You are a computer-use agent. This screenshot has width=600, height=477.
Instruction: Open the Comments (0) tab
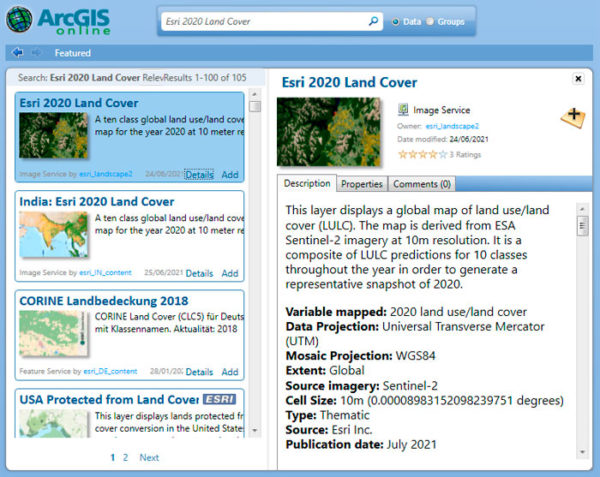coord(422,184)
